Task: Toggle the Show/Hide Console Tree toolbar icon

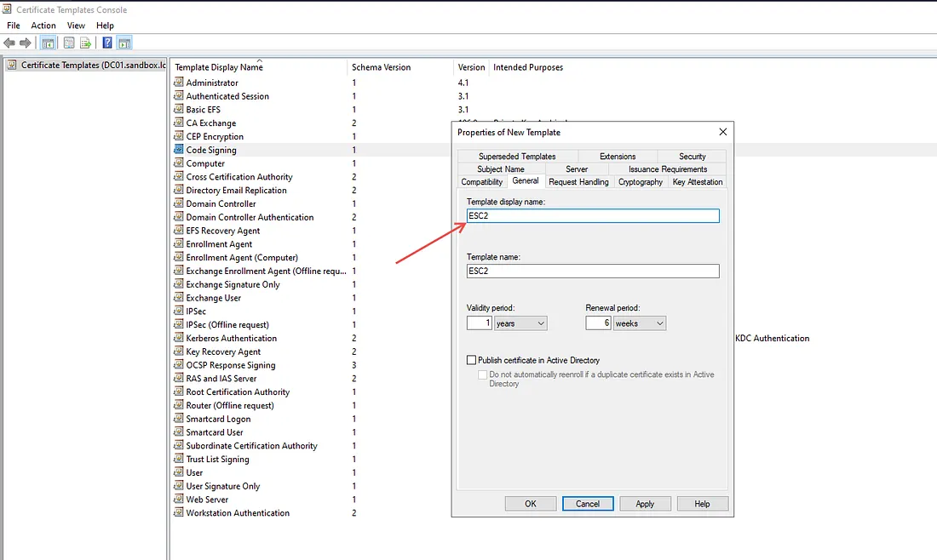Action: tap(49, 43)
